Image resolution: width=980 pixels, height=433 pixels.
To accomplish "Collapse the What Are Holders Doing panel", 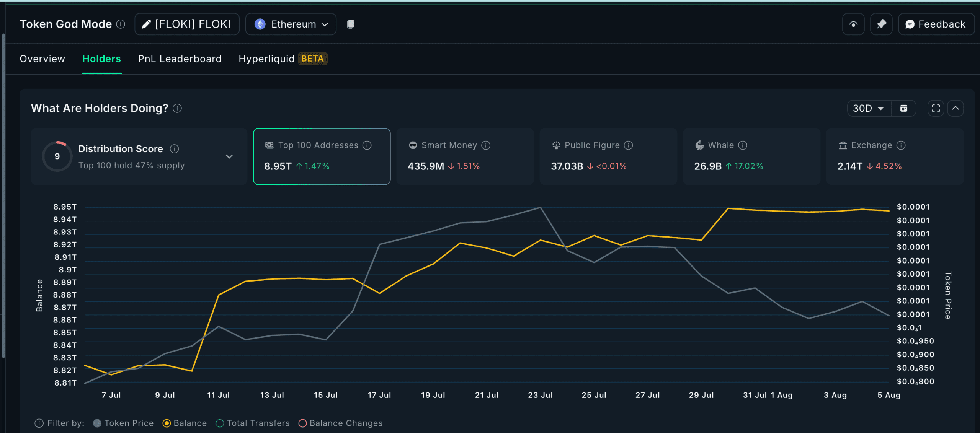I will (955, 108).
